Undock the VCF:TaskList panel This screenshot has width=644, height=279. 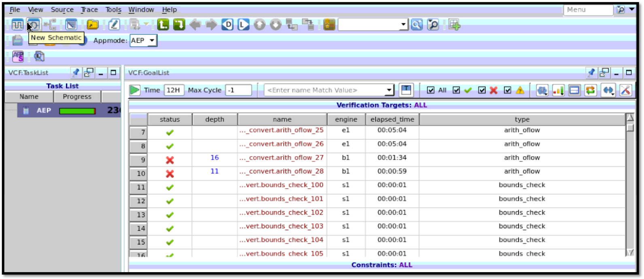[x=89, y=72]
